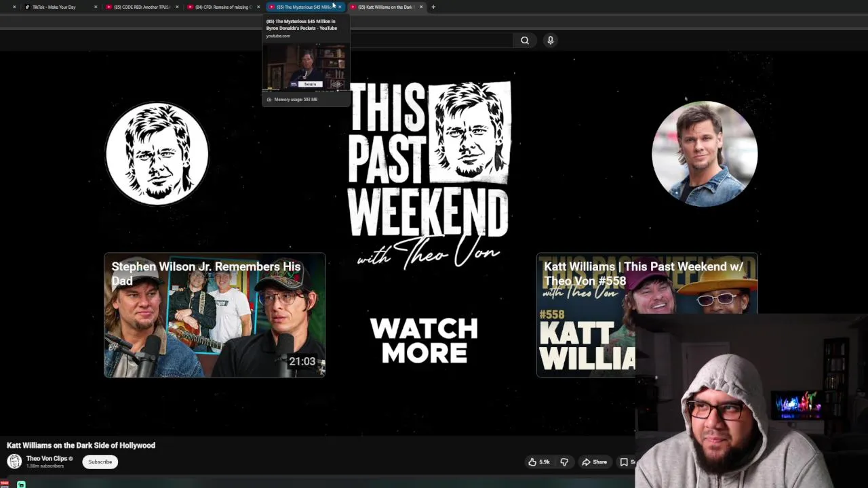Switch to the CODE RED tab
Viewport: 868px width, 488px height.
click(141, 7)
